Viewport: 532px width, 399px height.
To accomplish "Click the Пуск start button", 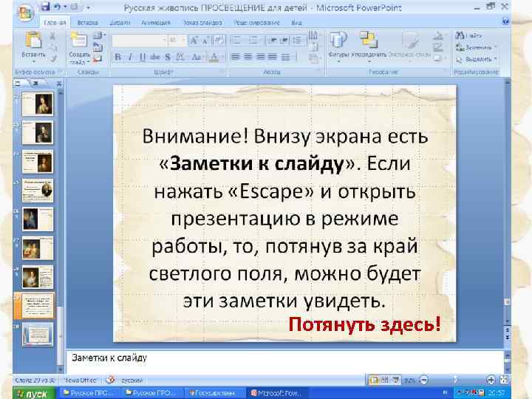I will 34,394.
